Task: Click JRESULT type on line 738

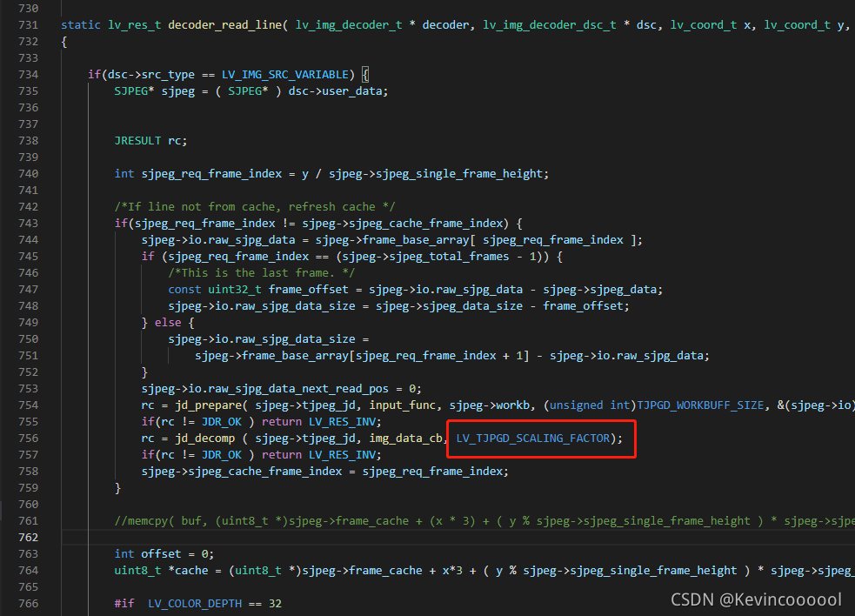Action: (137, 141)
